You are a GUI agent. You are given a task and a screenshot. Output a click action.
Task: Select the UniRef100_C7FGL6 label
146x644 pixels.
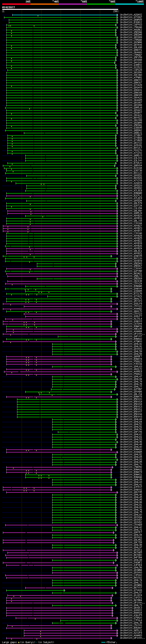pos(131,620)
